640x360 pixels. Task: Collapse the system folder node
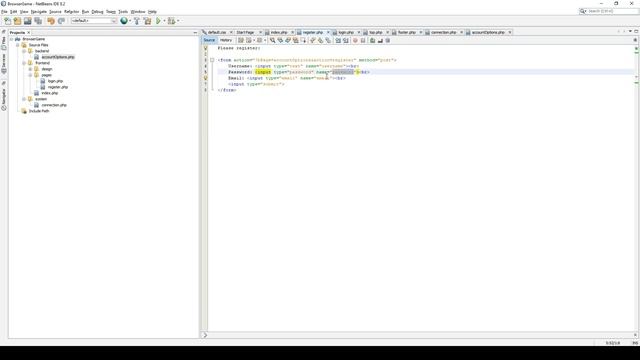click(x=24, y=99)
